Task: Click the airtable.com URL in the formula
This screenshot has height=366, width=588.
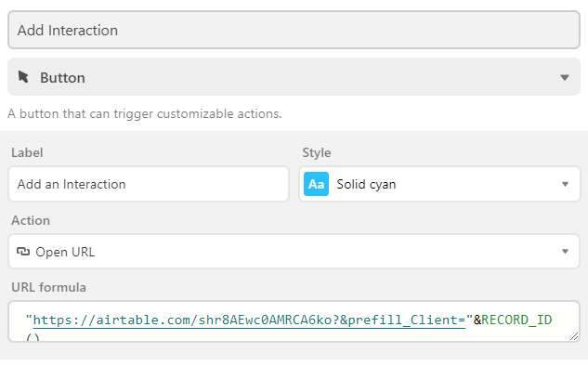Action: [249, 320]
